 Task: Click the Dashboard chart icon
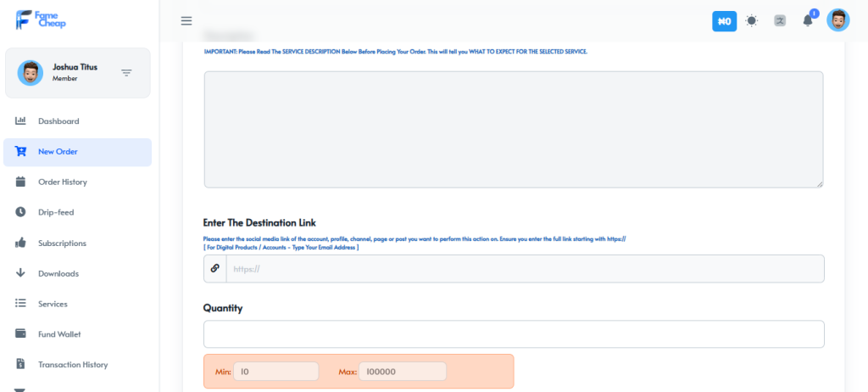coord(20,120)
